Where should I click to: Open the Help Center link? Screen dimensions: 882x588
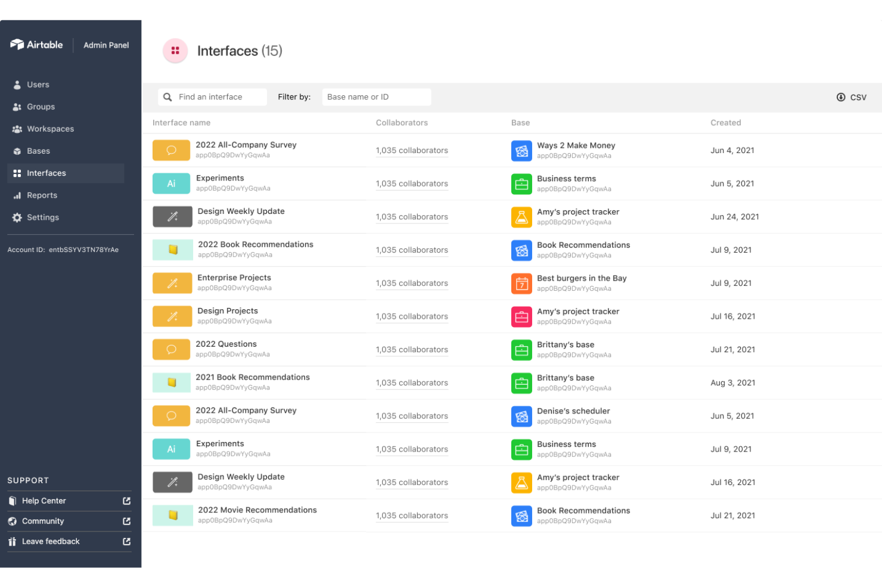click(44, 500)
